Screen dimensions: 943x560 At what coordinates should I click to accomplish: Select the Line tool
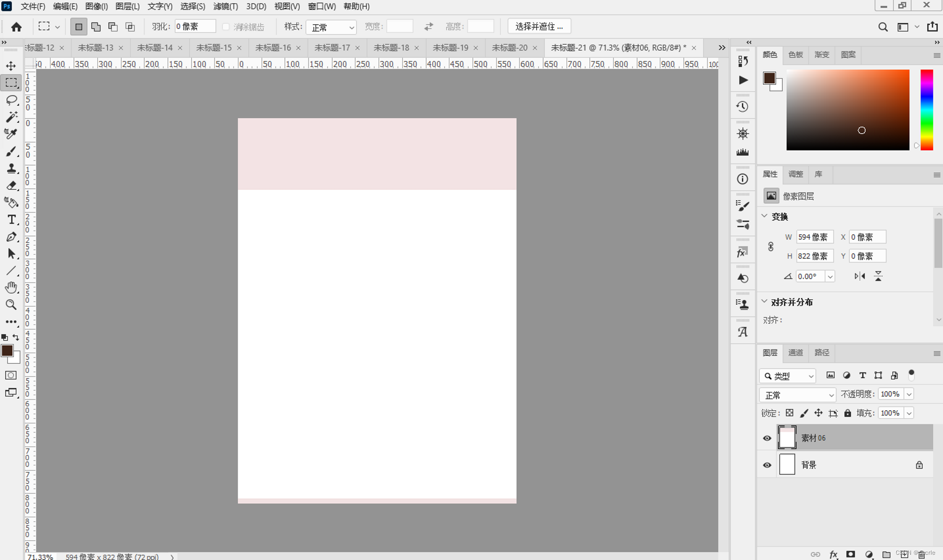tap(11, 271)
